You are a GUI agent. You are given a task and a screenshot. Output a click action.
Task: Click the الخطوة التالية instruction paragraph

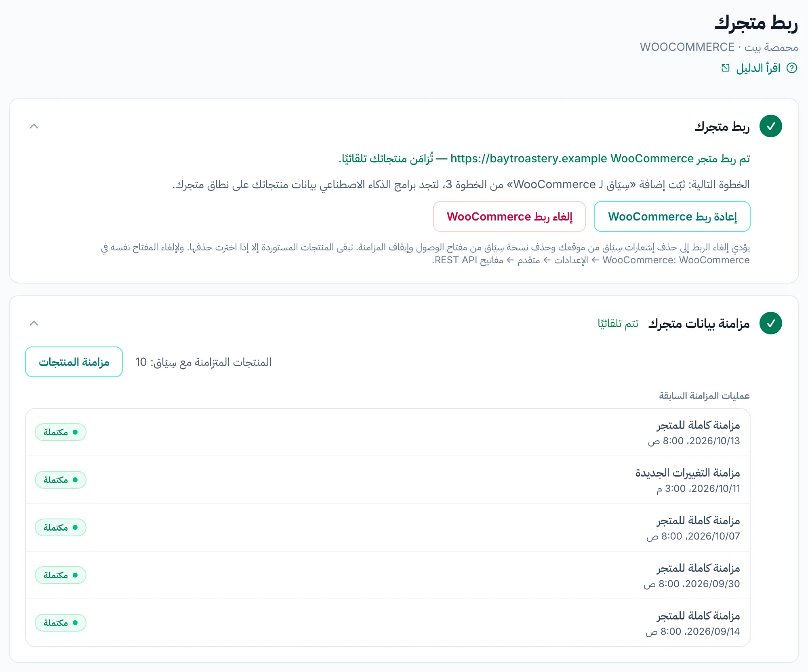point(461,185)
